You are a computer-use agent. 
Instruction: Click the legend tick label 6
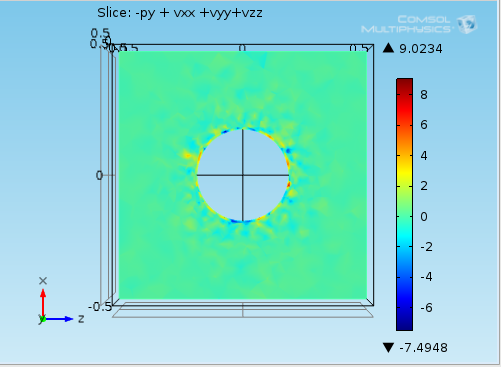click(424, 125)
